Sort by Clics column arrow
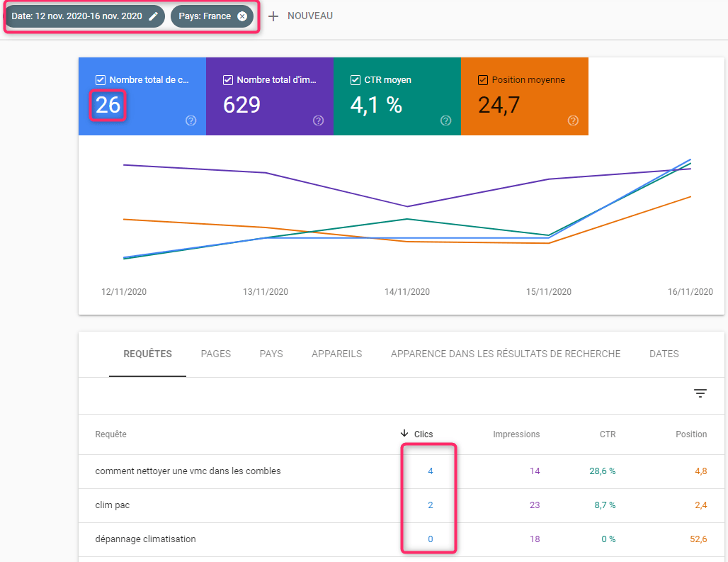This screenshot has height=562, width=728. coord(404,433)
